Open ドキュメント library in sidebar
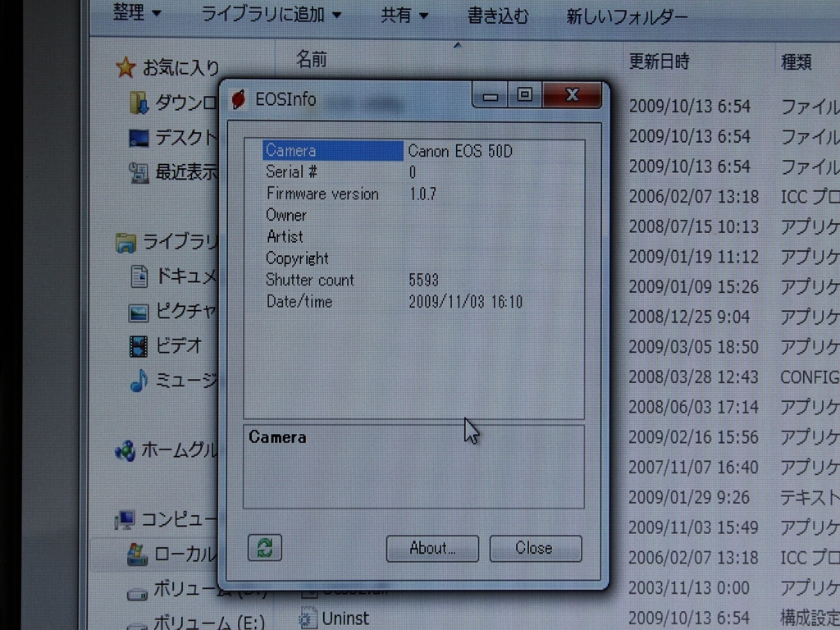Viewport: 840px width, 630px height. click(x=172, y=276)
